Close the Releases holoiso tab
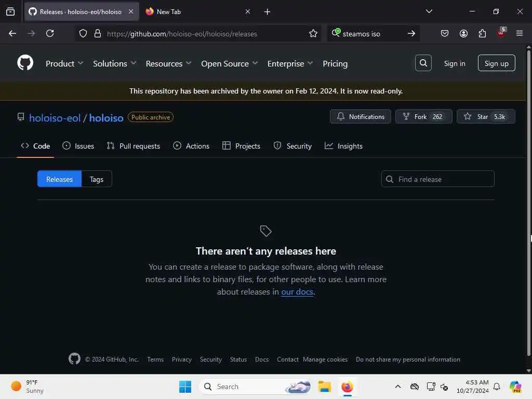 tap(131, 11)
